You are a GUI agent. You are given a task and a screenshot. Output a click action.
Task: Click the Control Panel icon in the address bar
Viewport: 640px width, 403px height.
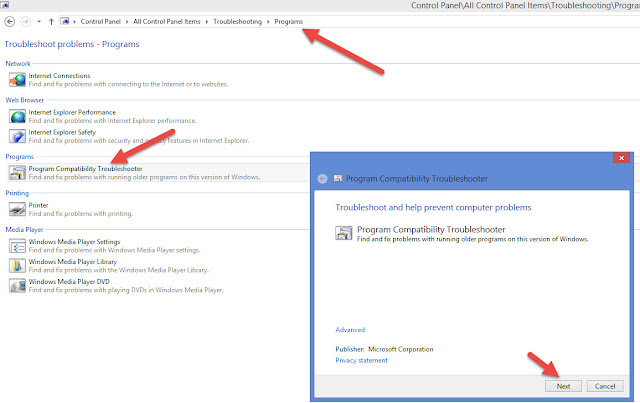(x=65, y=21)
